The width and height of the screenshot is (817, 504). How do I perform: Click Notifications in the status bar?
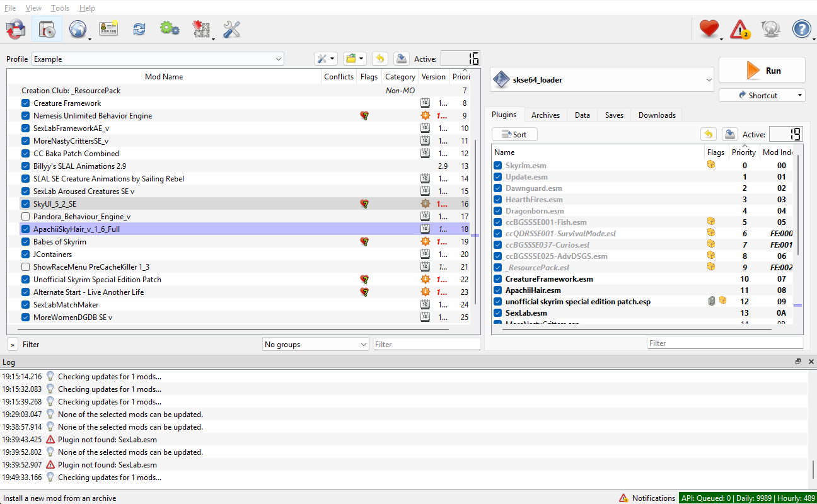tap(647, 498)
